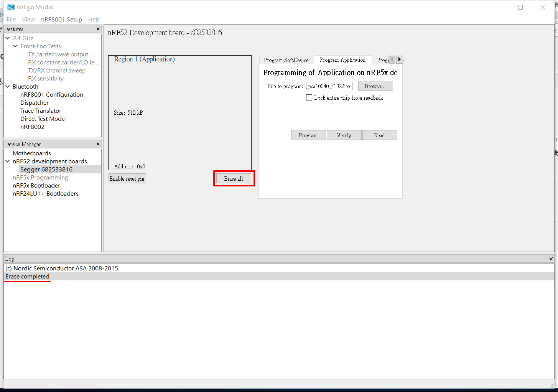Open the nRF8001 Setup menu
The width and height of the screenshot is (558, 392).
61,19
